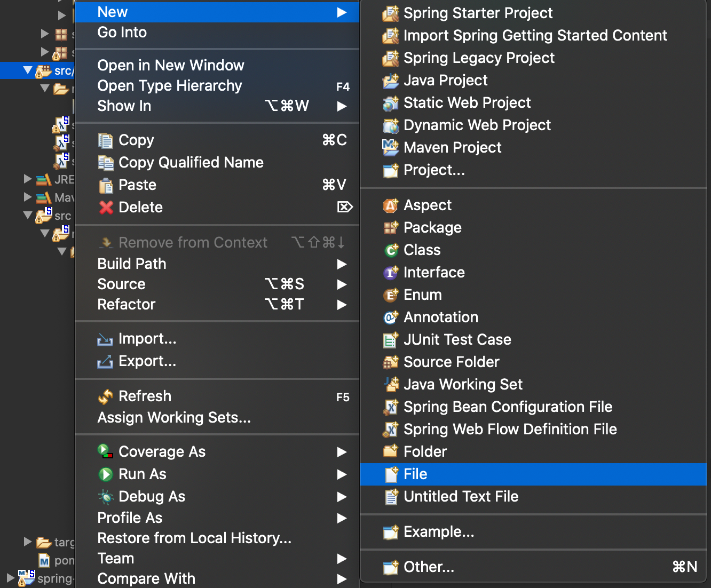This screenshot has width=711, height=588.
Task: Select Assign Working Sets...
Action: (x=217, y=418)
